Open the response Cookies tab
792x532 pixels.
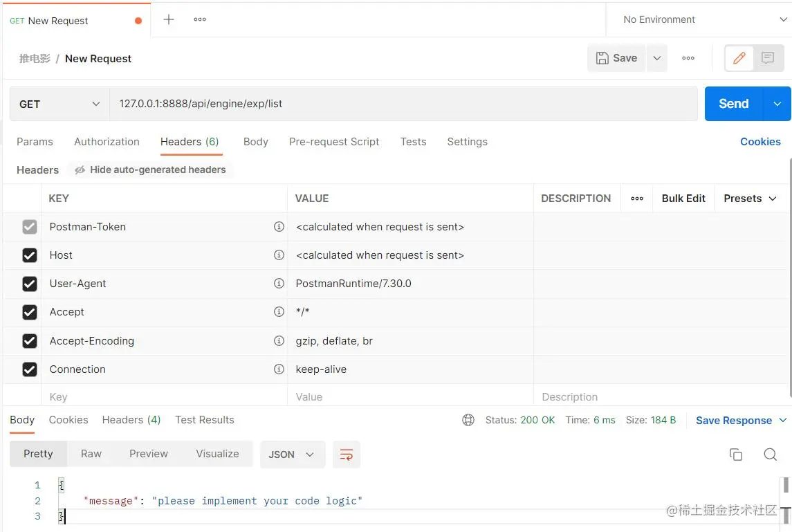(68, 420)
